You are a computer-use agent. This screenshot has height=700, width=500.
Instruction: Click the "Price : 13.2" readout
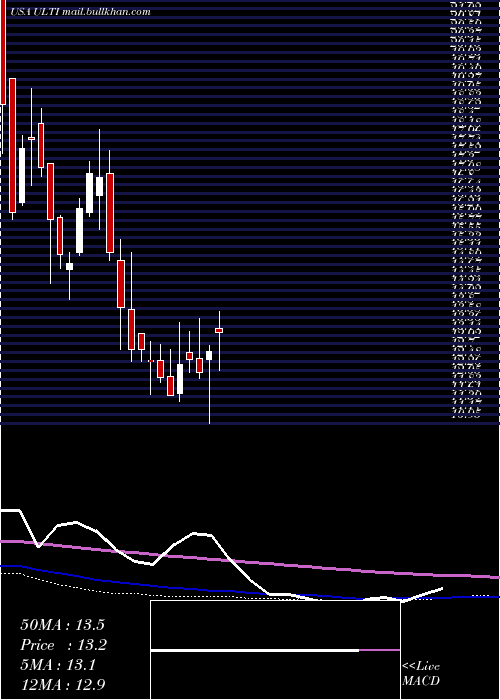tap(63, 645)
